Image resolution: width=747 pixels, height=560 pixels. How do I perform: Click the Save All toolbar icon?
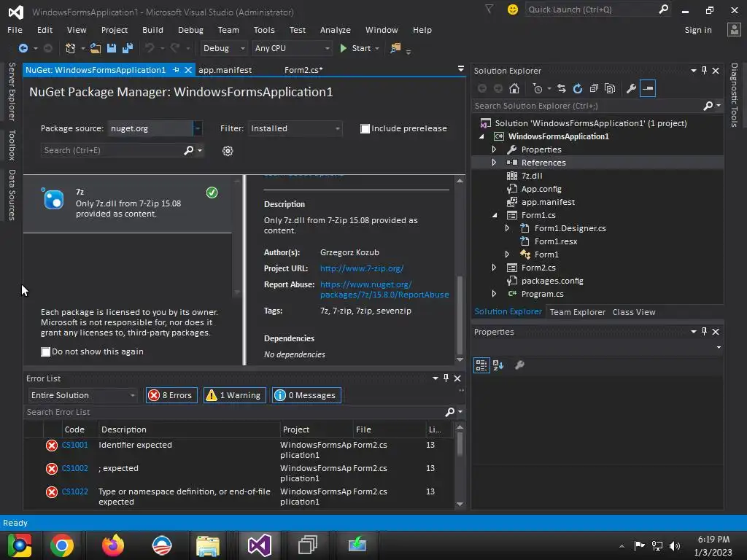point(128,48)
